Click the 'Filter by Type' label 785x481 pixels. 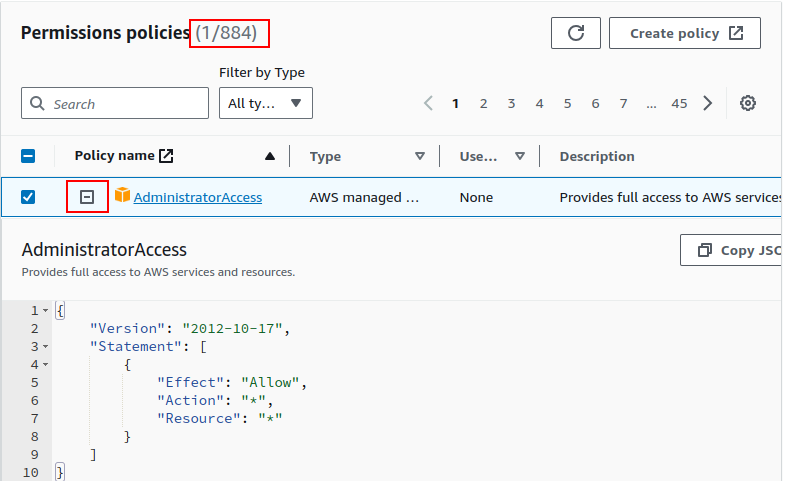click(x=262, y=73)
